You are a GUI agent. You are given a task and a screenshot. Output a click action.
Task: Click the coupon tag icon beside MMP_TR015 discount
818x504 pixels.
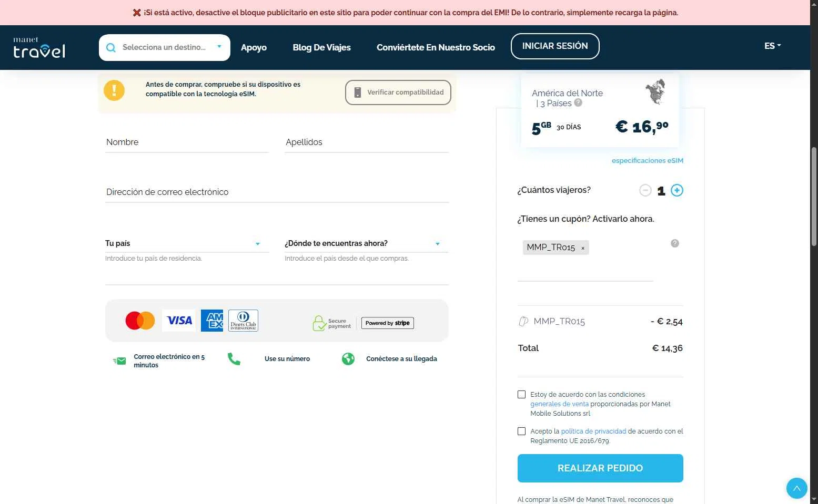tap(523, 321)
